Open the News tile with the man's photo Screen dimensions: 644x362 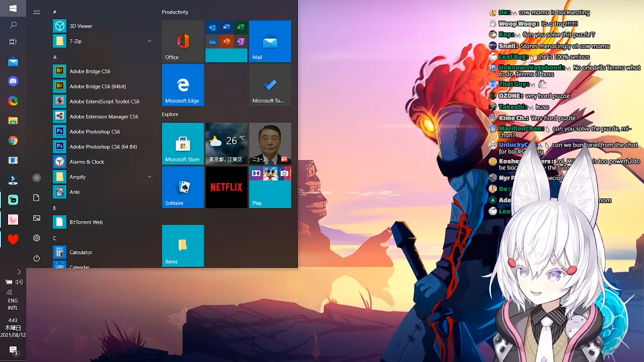pyautogui.click(x=270, y=144)
